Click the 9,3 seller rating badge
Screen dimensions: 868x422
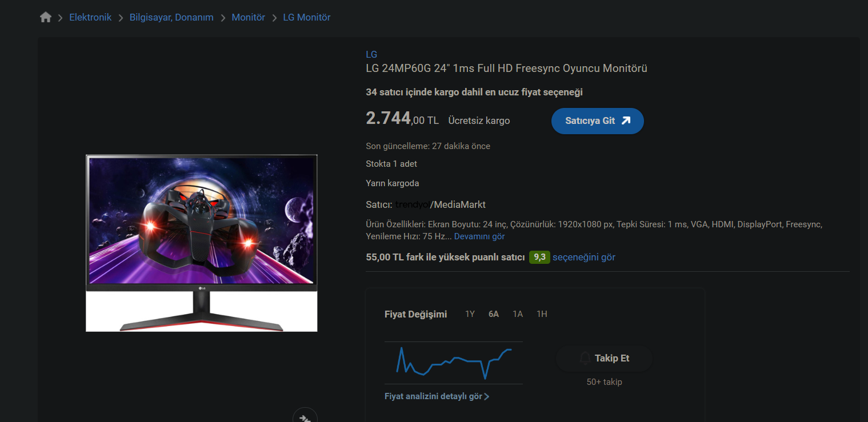click(x=539, y=257)
